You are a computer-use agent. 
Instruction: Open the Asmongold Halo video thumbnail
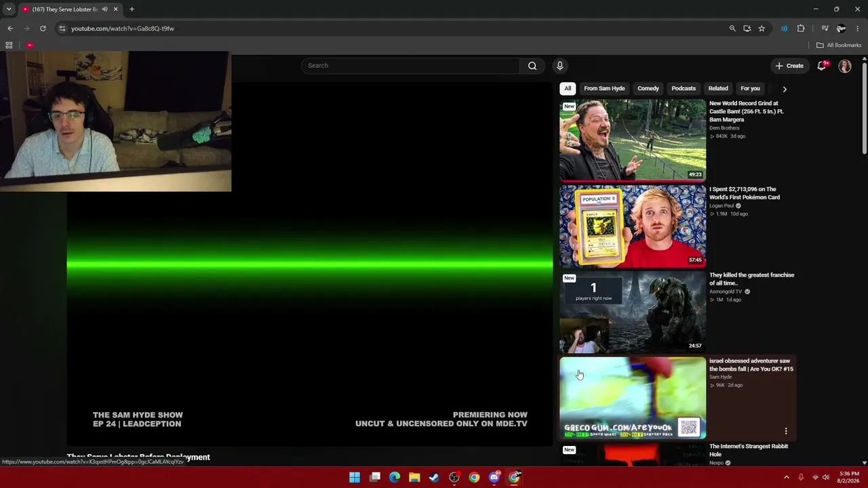point(633,312)
